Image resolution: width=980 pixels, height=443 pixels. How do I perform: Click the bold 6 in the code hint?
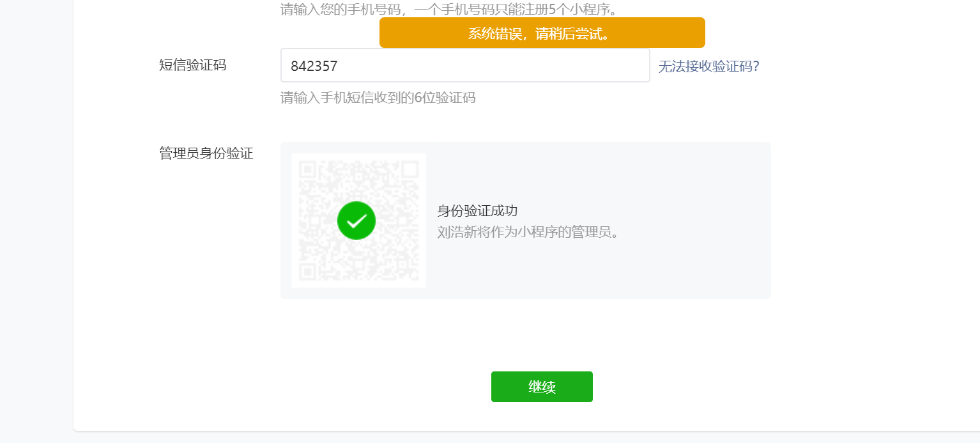[418, 98]
